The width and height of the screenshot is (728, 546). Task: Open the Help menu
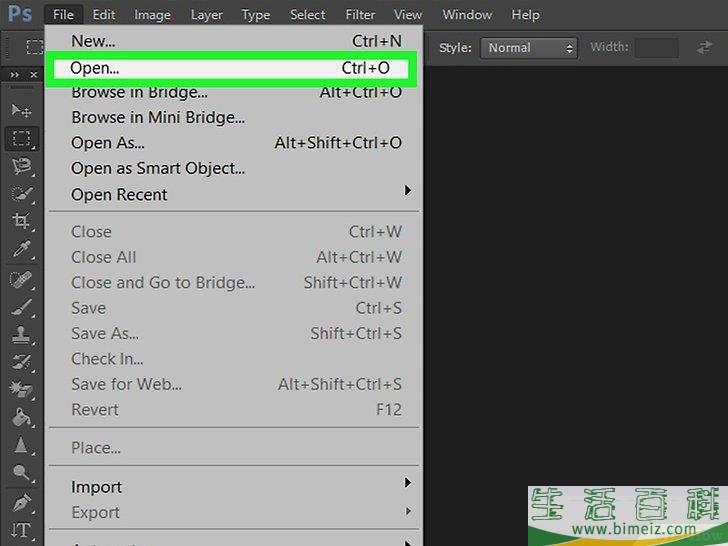pyautogui.click(x=525, y=15)
